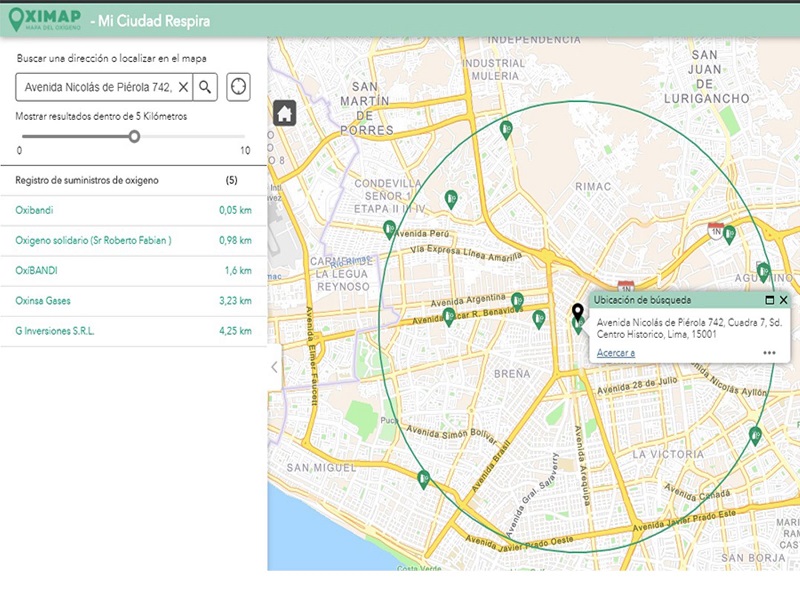Click the black search location pin
This screenshot has height=600, width=800.
pos(577,311)
